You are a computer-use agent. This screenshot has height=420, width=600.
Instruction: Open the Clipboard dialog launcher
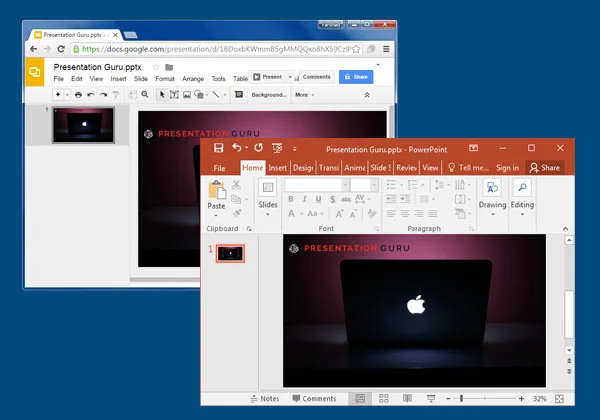(x=249, y=229)
